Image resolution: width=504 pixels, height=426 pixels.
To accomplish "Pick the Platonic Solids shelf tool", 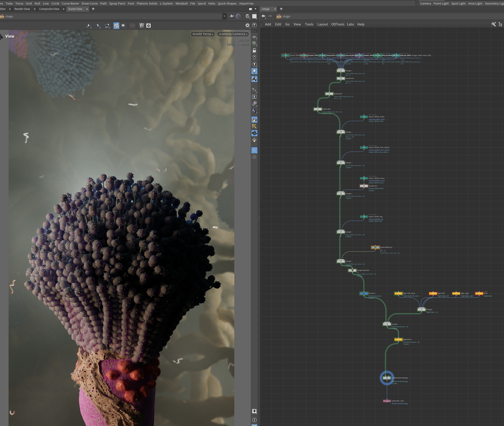I will click(x=147, y=3).
